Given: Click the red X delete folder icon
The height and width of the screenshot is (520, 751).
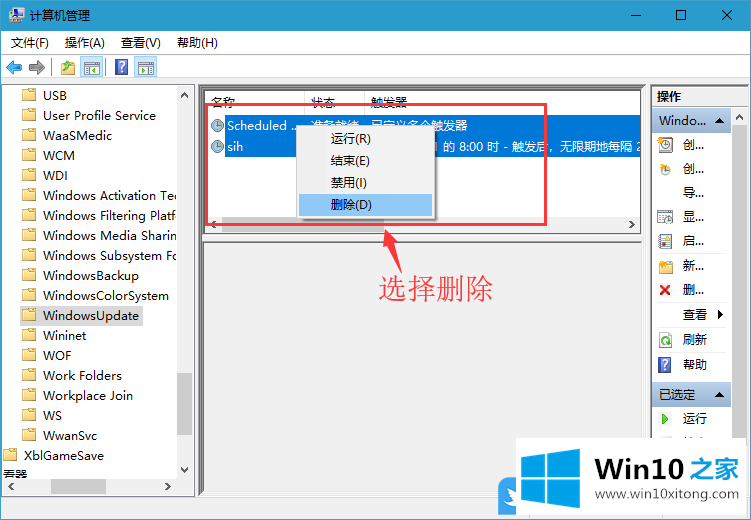Looking at the screenshot, I should click(665, 290).
